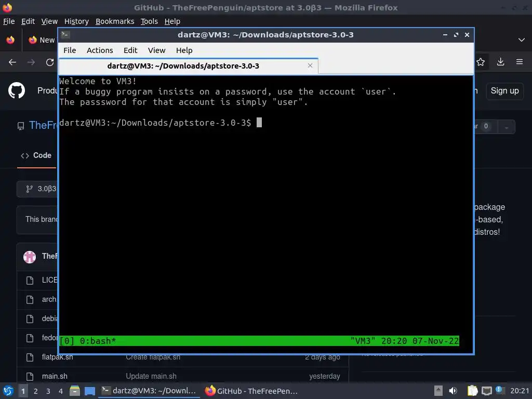Viewport: 532px width, 399px height.
Task: Click the terminal window icon in title bar
Action: pos(65,35)
